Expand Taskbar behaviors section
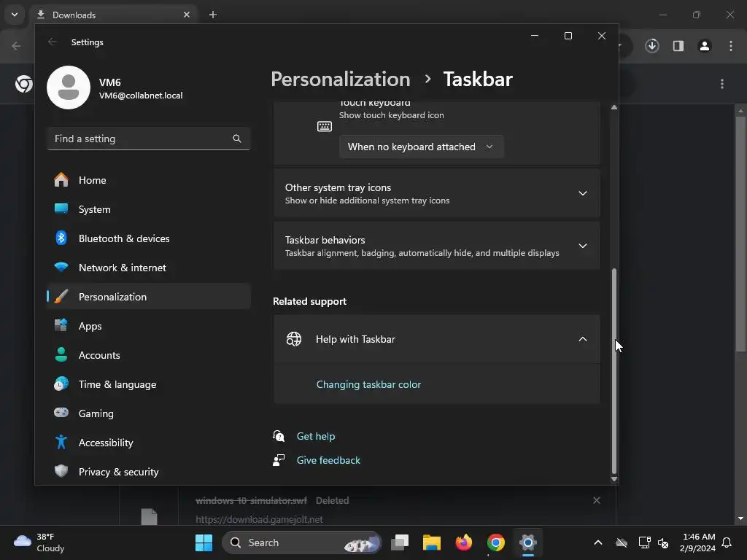This screenshot has width=747, height=560. [436, 246]
